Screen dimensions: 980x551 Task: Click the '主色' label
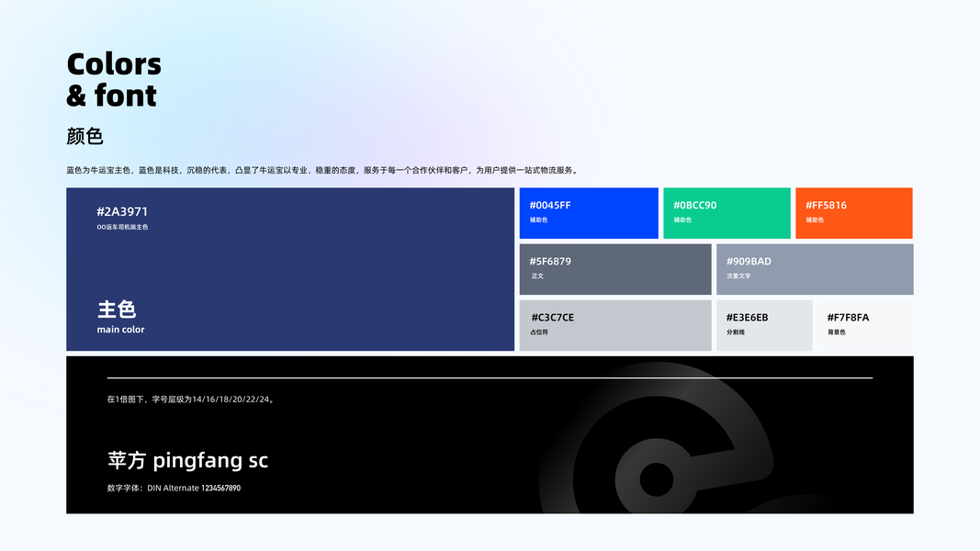(117, 309)
